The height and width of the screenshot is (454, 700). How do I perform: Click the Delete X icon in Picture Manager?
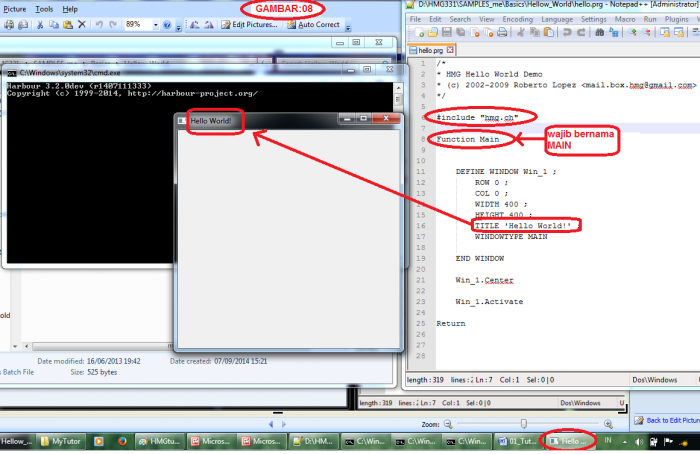point(82,25)
